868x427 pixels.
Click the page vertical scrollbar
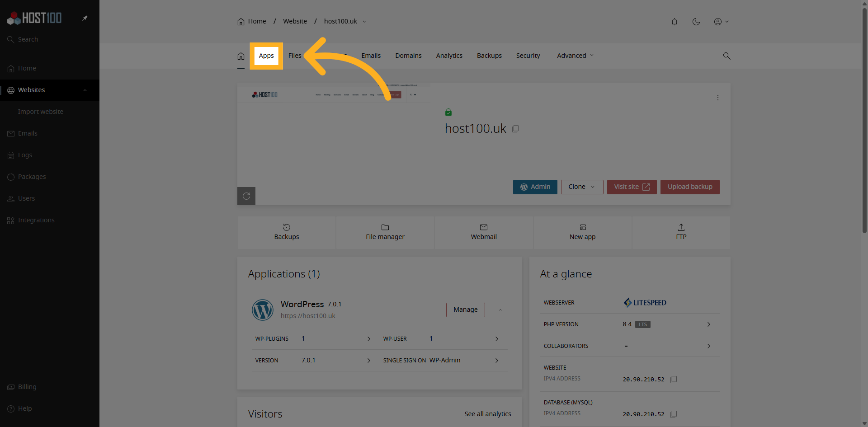pos(864,120)
